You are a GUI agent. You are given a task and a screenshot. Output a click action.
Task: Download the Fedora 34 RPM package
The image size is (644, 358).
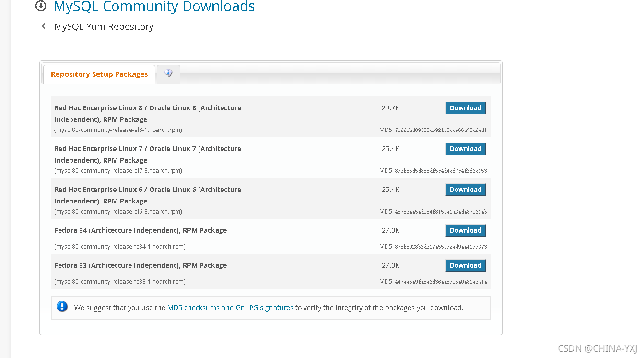tap(465, 230)
